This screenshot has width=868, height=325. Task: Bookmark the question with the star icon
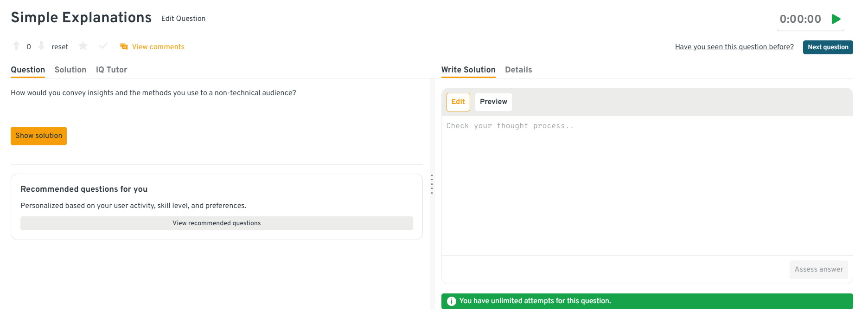tap(83, 46)
